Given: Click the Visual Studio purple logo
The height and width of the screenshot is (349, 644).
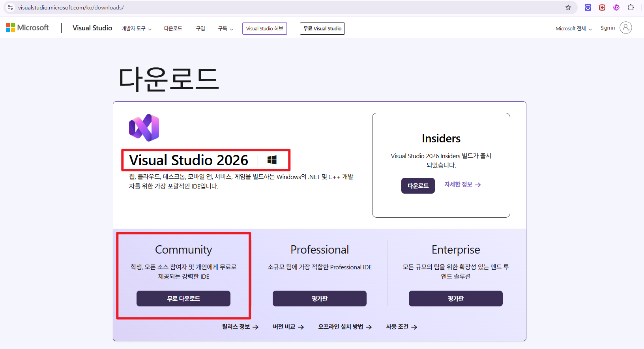Looking at the screenshot, I should [144, 128].
